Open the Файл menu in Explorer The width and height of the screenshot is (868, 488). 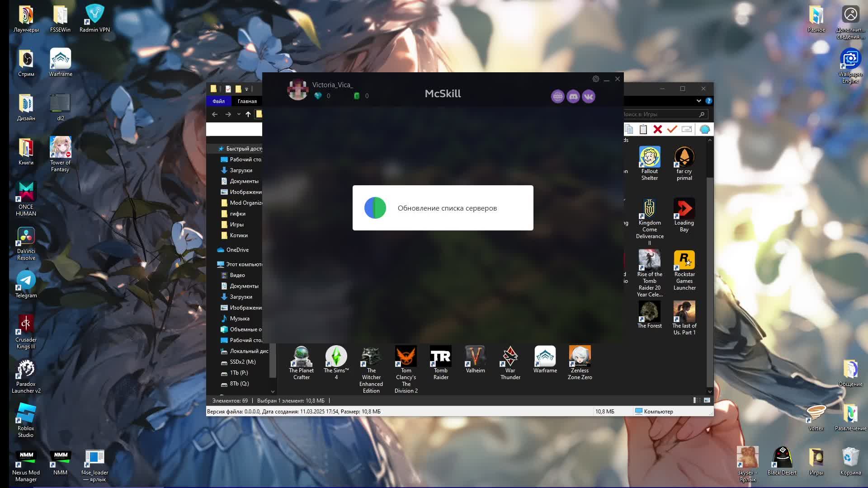click(x=218, y=101)
